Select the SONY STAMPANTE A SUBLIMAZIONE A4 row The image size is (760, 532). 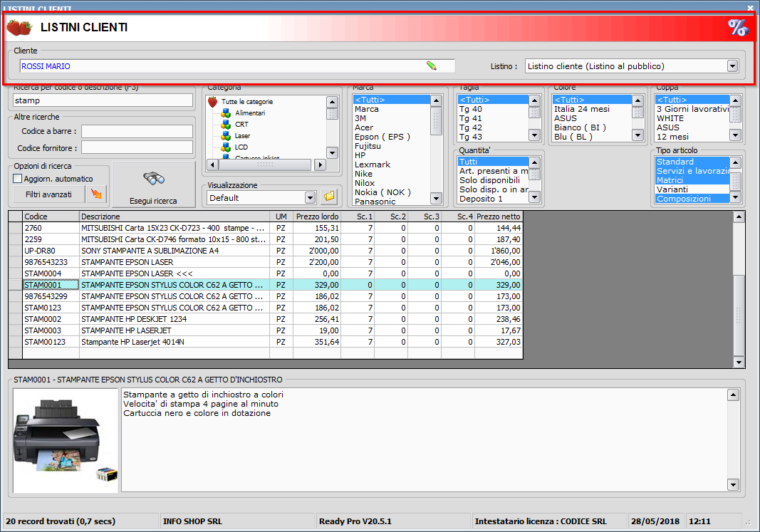point(266,251)
